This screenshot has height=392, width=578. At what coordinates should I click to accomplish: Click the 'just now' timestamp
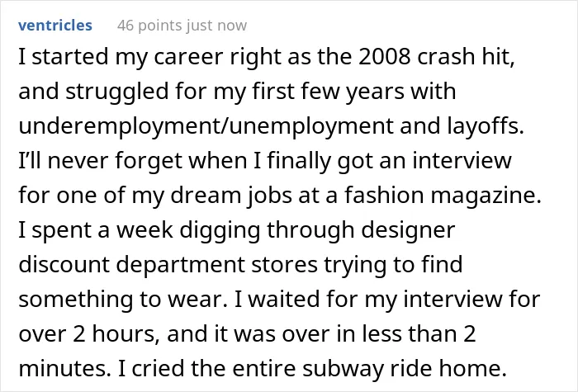click(x=216, y=26)
